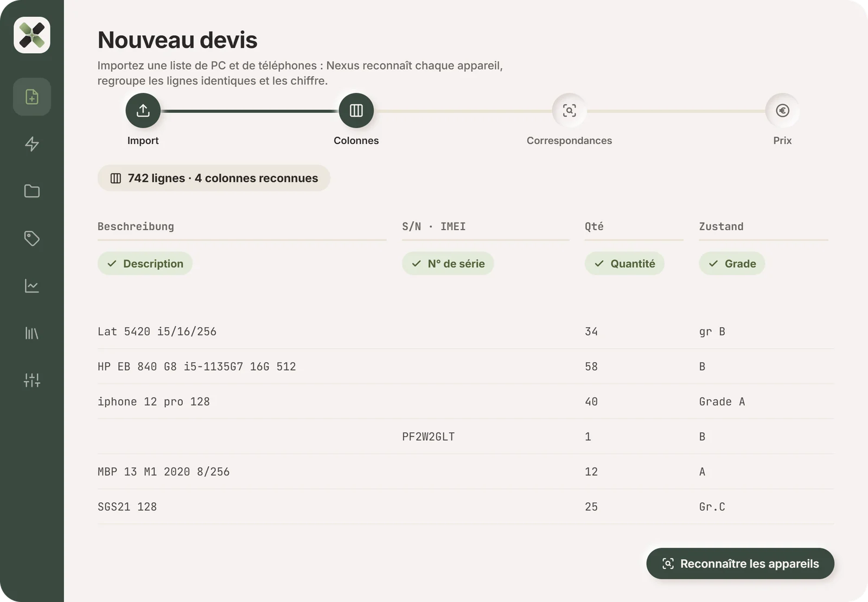Viewport: 868px width, 602px height.
Task: Open the sliders settings sidebar icon
Action: (32, 380)
